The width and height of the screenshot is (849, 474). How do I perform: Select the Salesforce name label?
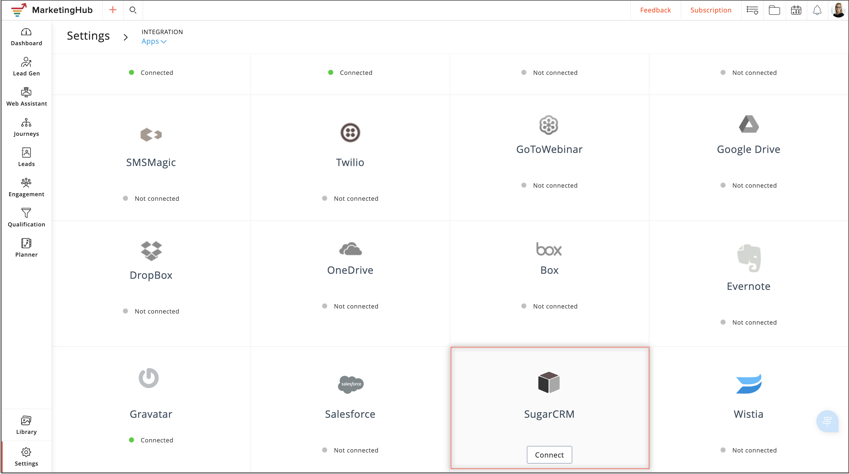pyautogui.click(x=350, y=414)
